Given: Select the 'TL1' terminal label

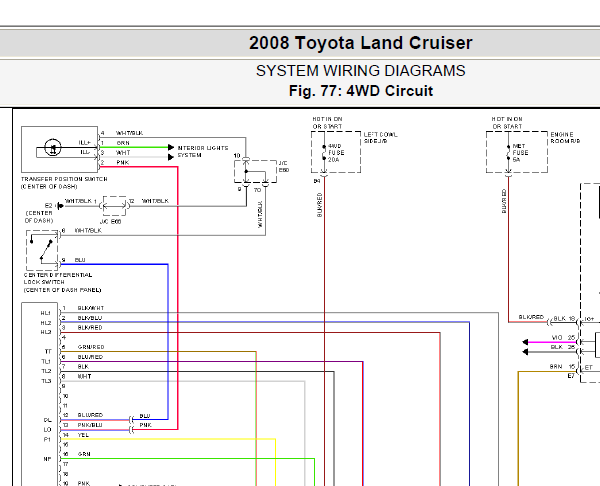Looking at the screenshot, I should (46, 362).
